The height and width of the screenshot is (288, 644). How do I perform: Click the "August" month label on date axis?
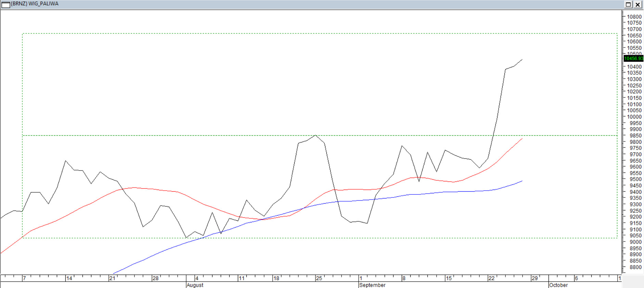coord(195,285)
